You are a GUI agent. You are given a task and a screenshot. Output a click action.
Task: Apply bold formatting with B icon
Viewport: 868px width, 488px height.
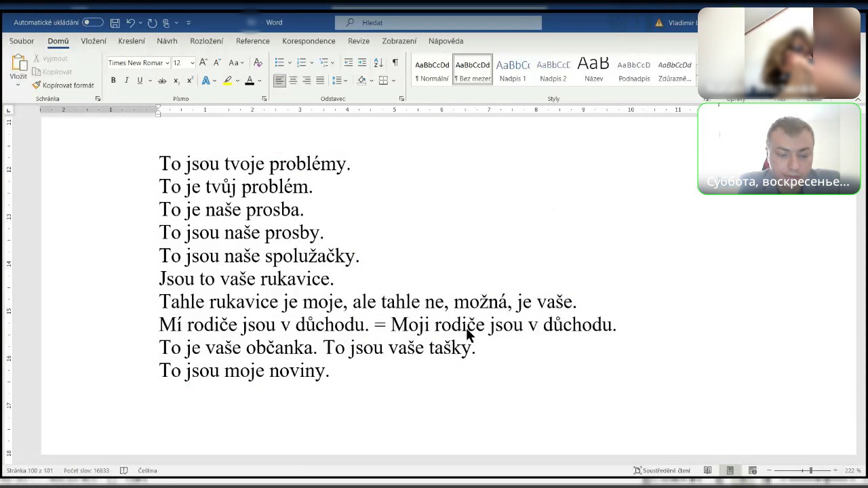[113, 81]
